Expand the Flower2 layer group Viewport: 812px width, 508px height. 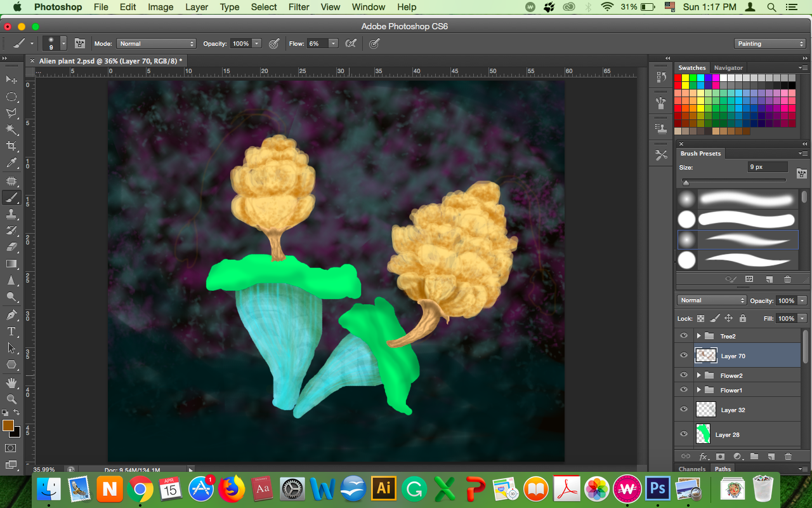point(698,375)
